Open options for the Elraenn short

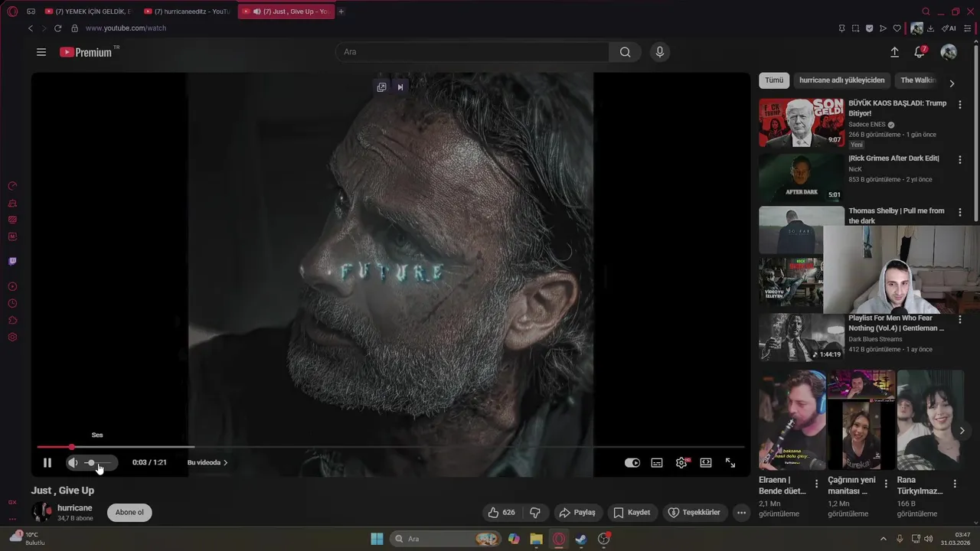click(x=817, y=484)
